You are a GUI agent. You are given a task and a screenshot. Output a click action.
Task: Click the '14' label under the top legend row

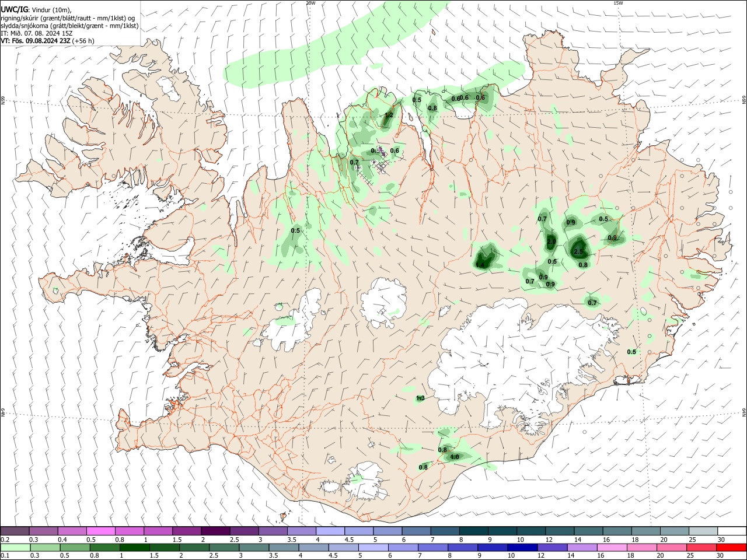pyautogui.click(x=578, y=540)
